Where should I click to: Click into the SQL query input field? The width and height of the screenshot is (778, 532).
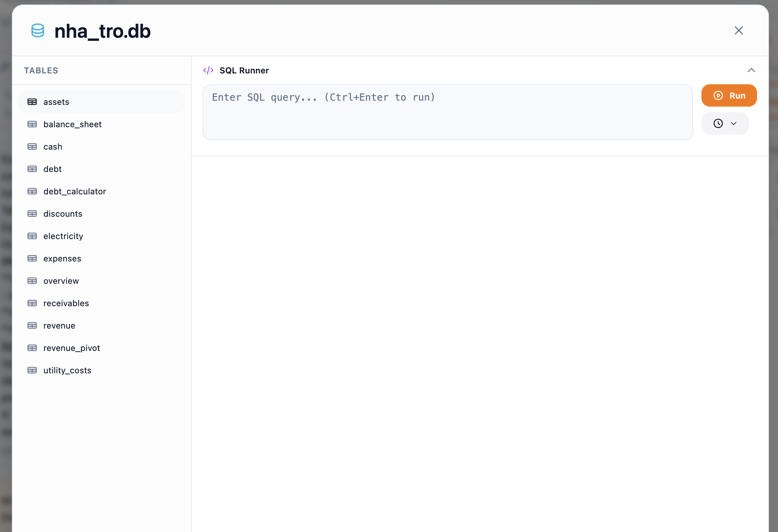click(x=447, y=112)
